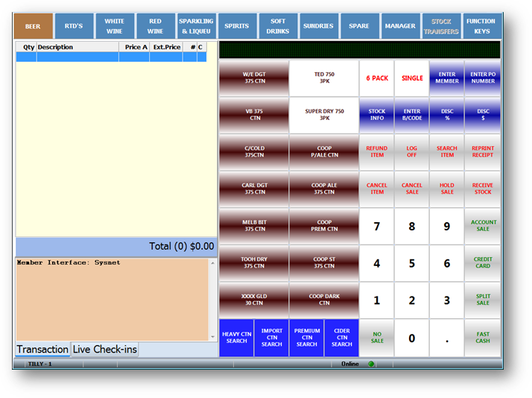532x398 pixels.
Task: Open the RTD'S category tab
Action: (x=74, y=26)
